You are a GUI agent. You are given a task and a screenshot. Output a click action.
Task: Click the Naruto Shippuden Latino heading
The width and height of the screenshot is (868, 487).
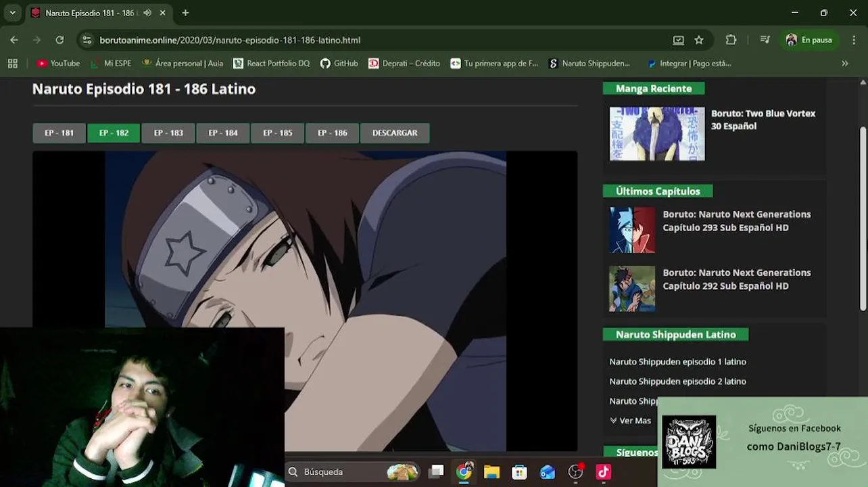(x=675, y=335)
